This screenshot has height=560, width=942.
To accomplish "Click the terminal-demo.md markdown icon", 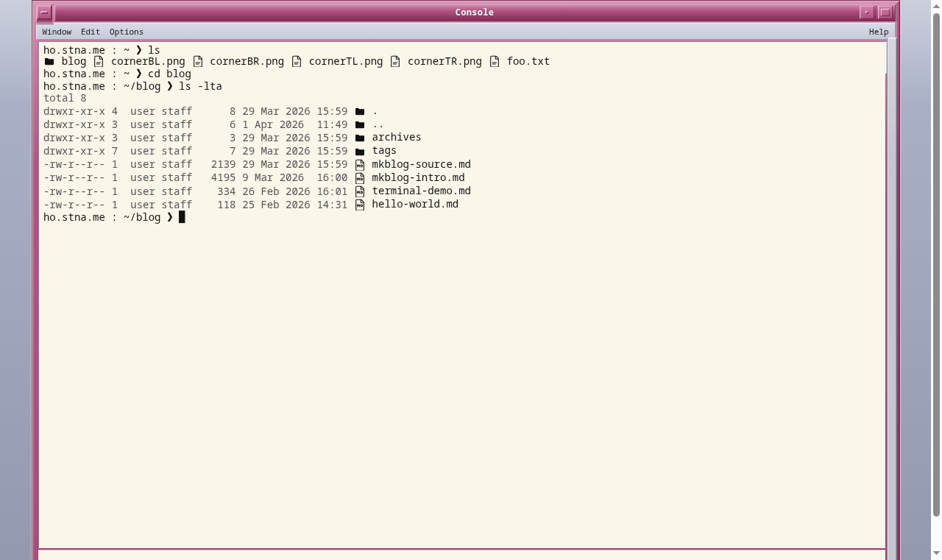I will 360,191.
